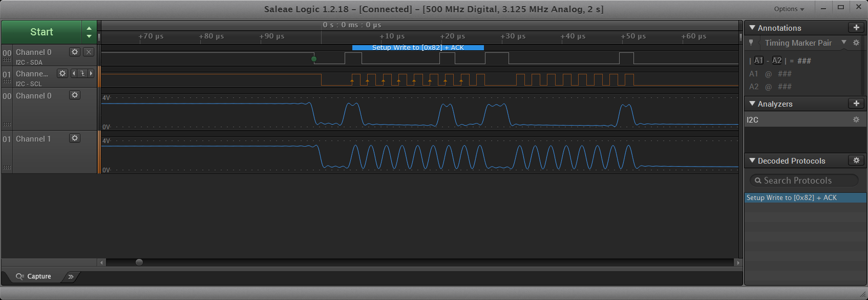Collapse the Decoded Protocols panel
Screen dimensions: 868x300
point(752,161)
